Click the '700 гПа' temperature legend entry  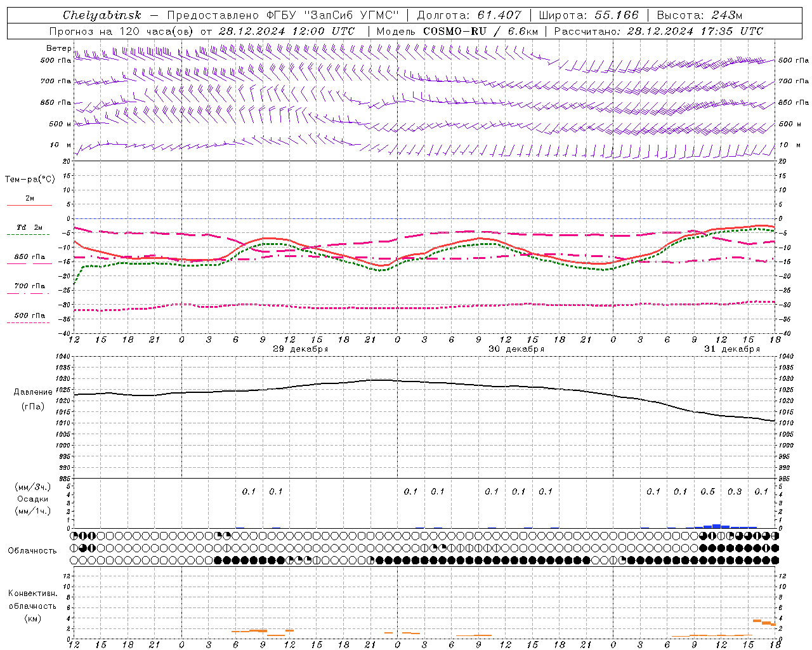(29, 286)
